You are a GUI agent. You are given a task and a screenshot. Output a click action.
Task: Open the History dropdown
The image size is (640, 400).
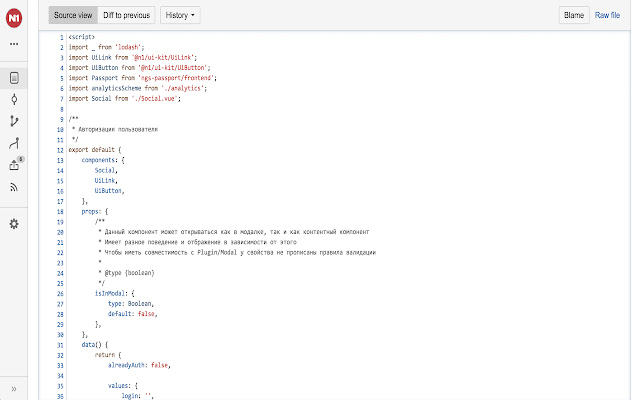(180, 15)
